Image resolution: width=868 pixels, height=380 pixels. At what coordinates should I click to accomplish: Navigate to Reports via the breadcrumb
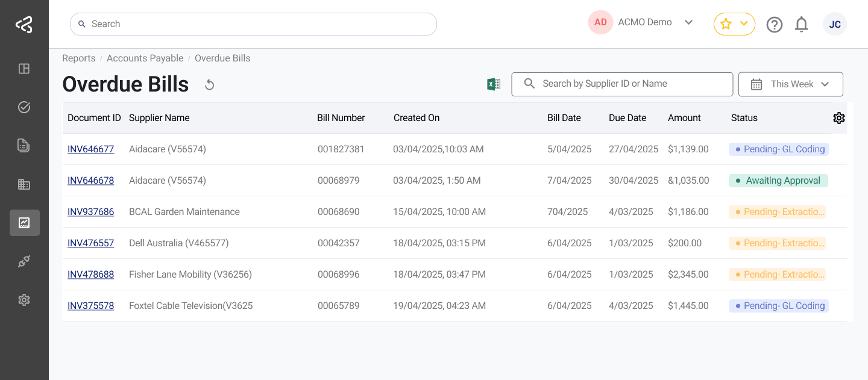[x=78, y=58]
